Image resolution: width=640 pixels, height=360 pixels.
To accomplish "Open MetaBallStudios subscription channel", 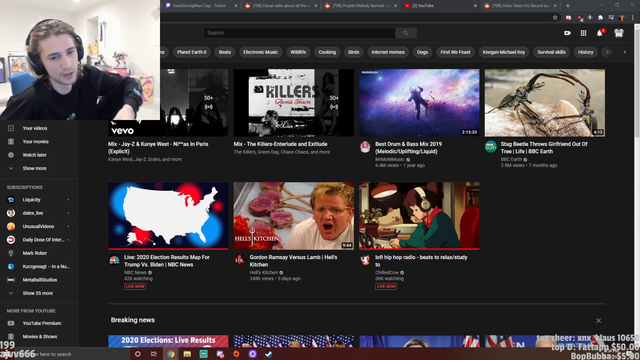I will click(x=40, y=280).
